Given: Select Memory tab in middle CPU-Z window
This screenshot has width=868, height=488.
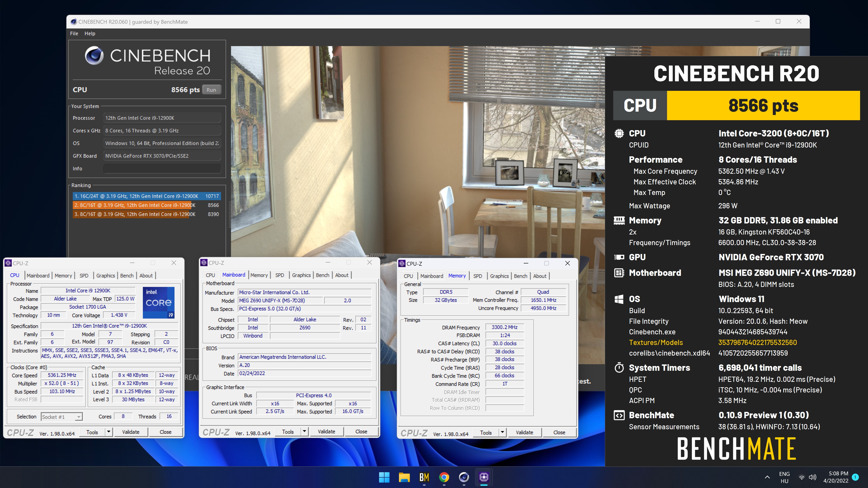Looking at the screenshot, I should [259, 275].
